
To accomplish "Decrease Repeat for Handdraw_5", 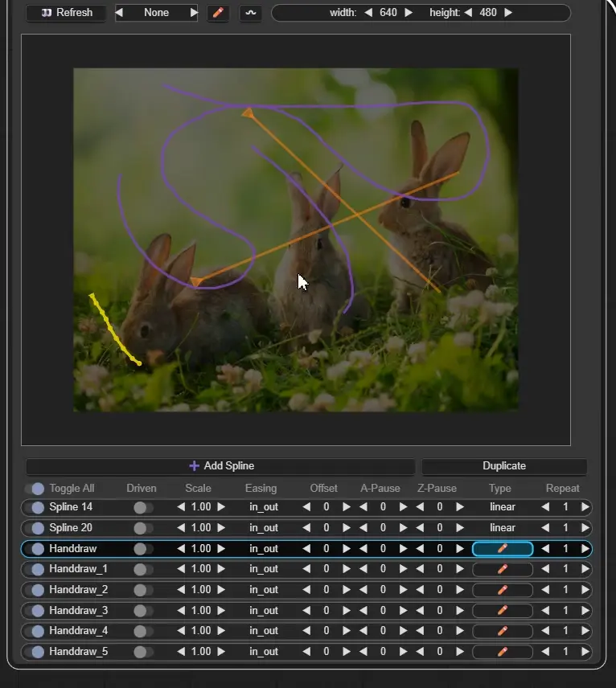I will pos(545,652).
